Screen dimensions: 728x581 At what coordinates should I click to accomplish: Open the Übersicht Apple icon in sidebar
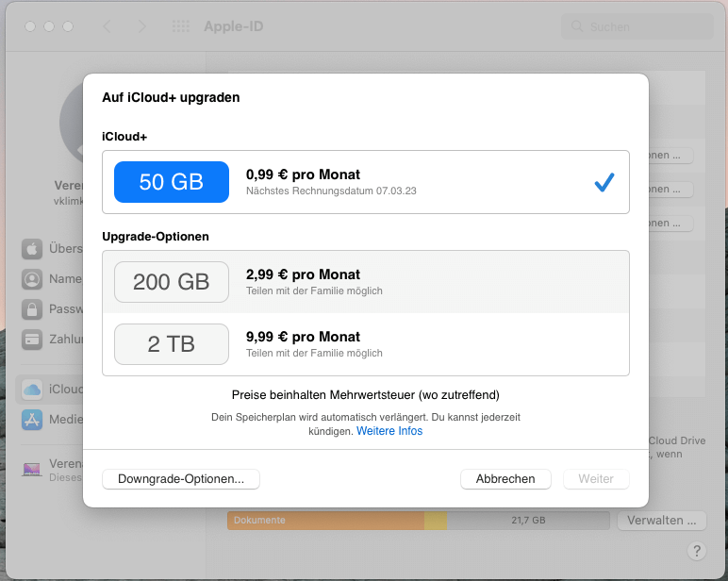tap(32, 249)
